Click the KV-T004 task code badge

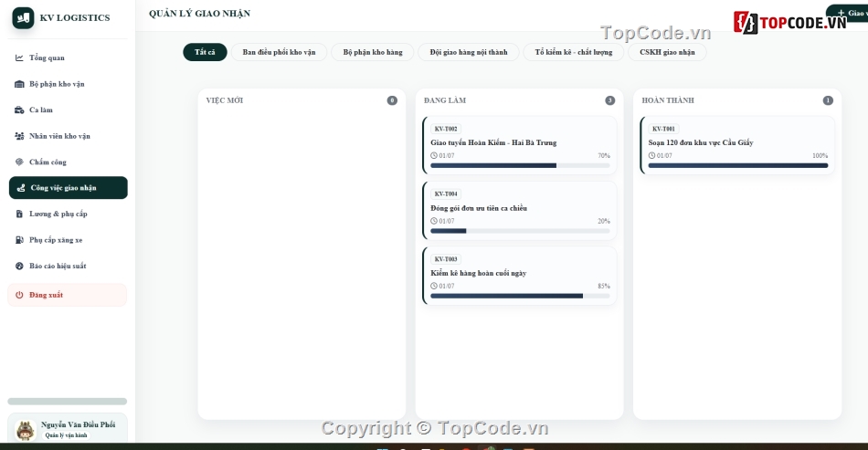tap(446, 194)
